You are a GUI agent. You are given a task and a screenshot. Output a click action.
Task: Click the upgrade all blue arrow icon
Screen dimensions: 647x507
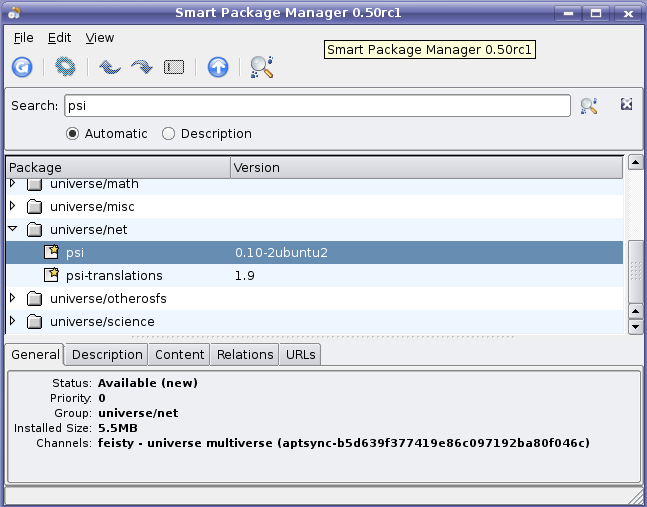click(218, 67)
